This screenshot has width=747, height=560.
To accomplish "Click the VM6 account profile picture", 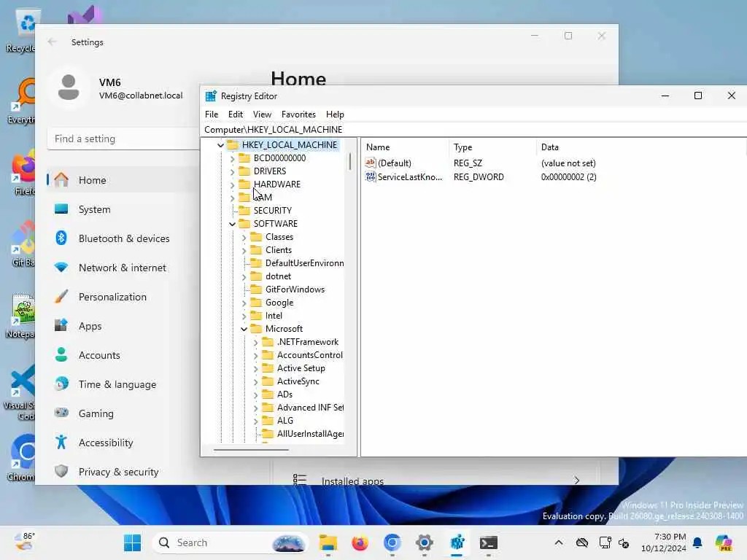I will pos(69,87).
